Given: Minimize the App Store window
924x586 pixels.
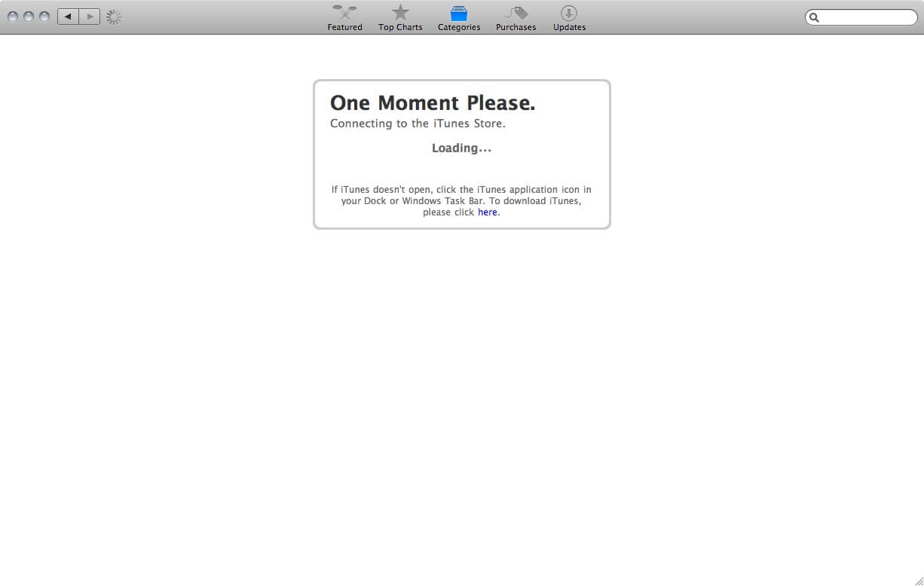Looking at the screenshot, I should click(29, 17).
